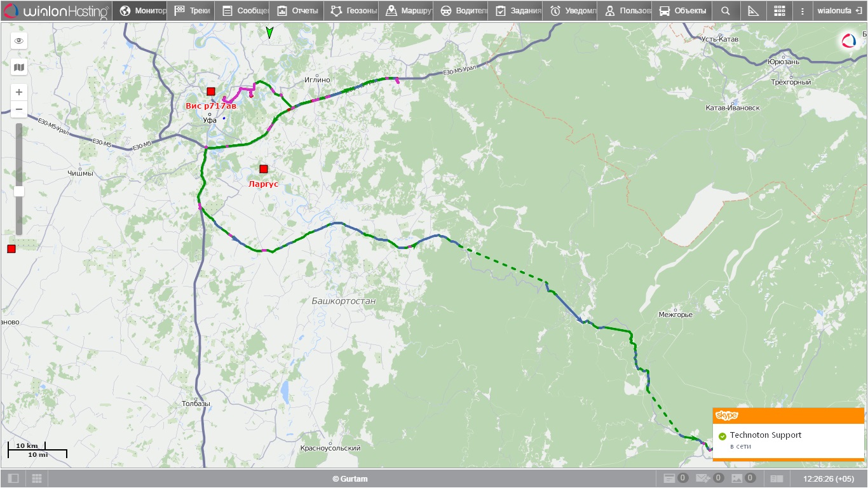The height and width of the screenshot is (488, 868).
Task: Zoom out with the minus button
Action: pos(19,109)
